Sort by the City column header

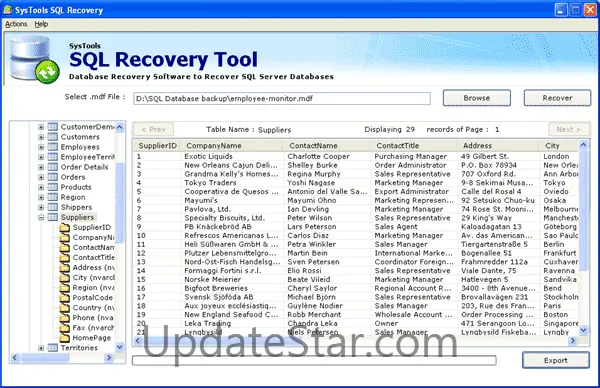tap(559, 146)
